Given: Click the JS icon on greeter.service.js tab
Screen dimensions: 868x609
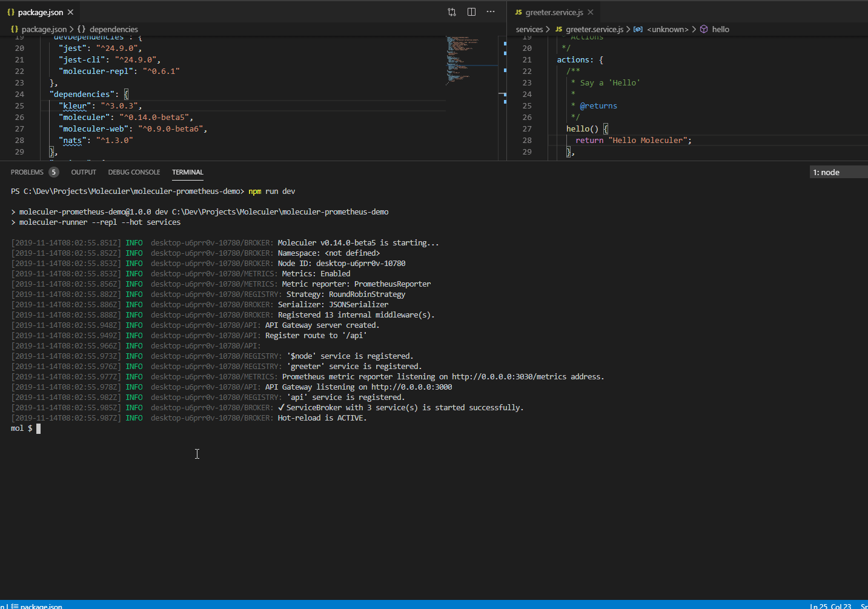Looking at the screenshot, I should pyautogui.click(x=518, y=12).
